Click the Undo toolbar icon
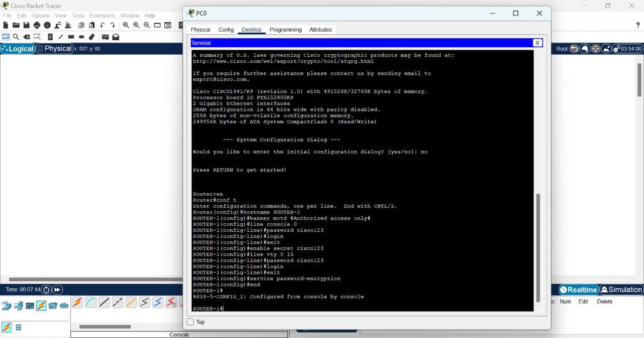 click(102, 25)
